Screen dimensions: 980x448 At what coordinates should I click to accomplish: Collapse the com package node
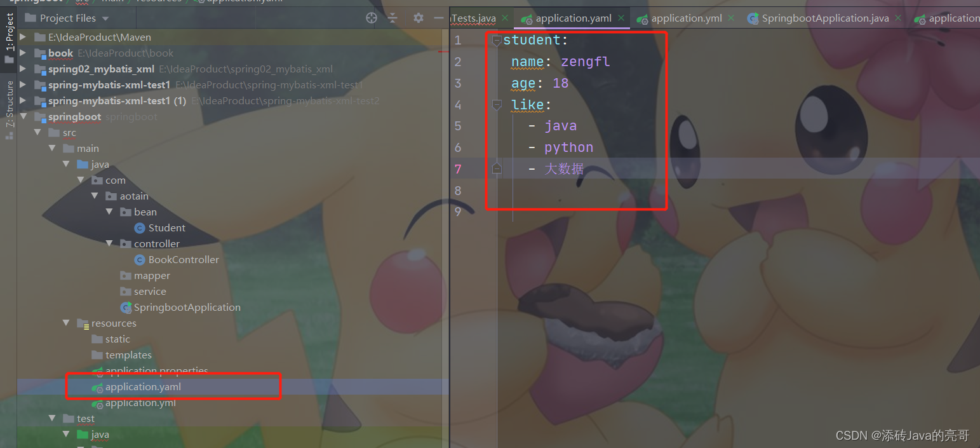tap(81, 180)
